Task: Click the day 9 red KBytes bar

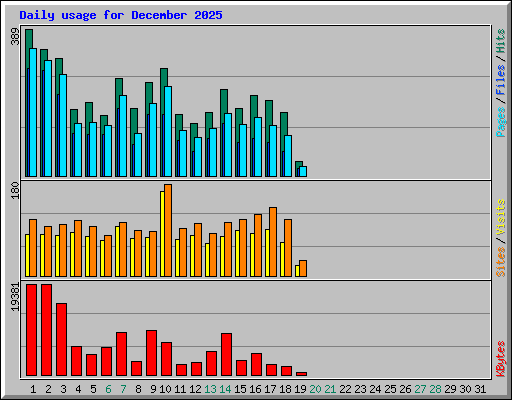Action: [151, 353]
